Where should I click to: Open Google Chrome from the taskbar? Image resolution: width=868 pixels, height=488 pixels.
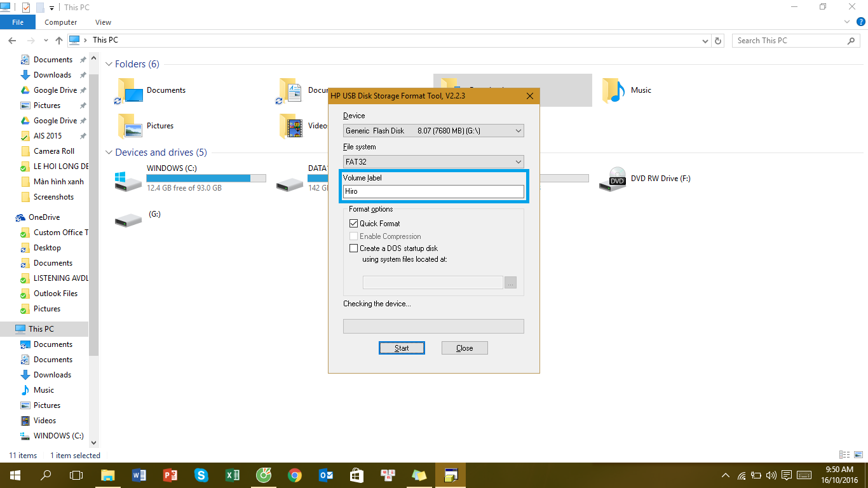tap(295, 475)
